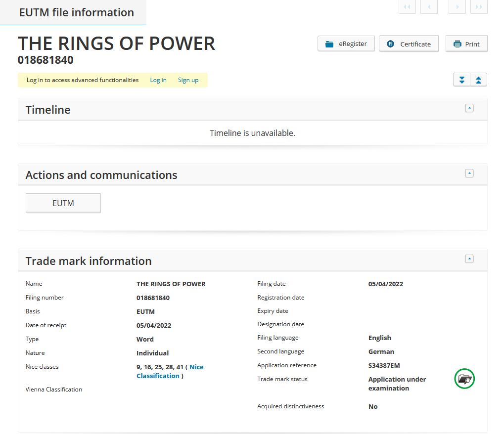The height and width of the screenshot is (434, 504).
Task: Collapse all sections with double up arrow
Action: 479,80
